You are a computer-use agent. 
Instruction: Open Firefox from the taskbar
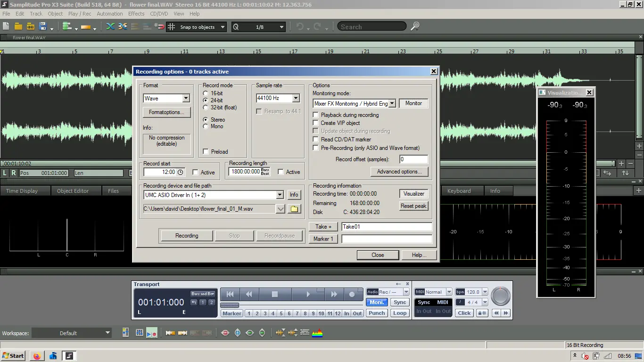coord(37,356)
